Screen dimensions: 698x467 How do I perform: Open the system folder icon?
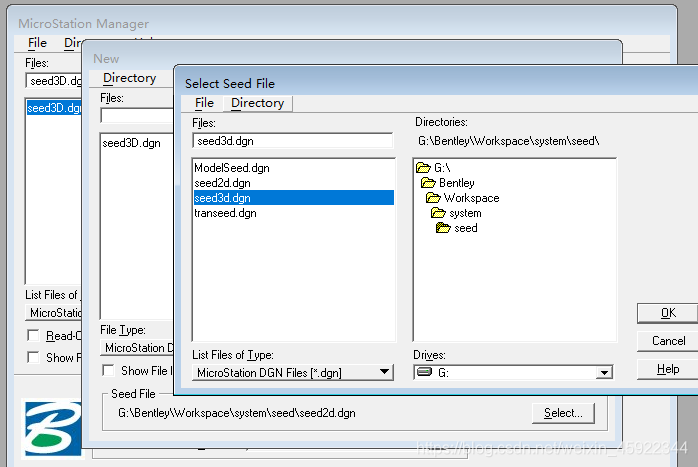point(438,213)
